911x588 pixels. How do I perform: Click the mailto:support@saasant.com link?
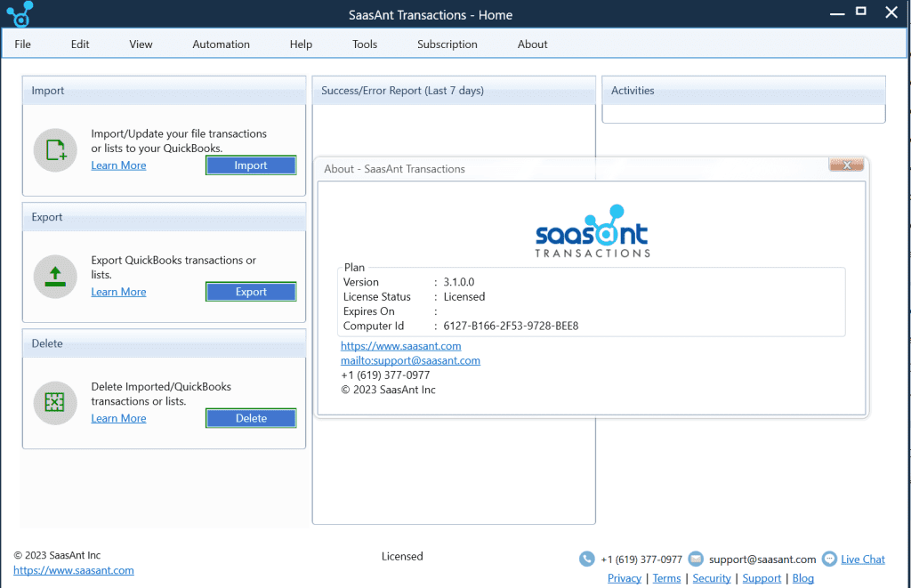point(410,360)
